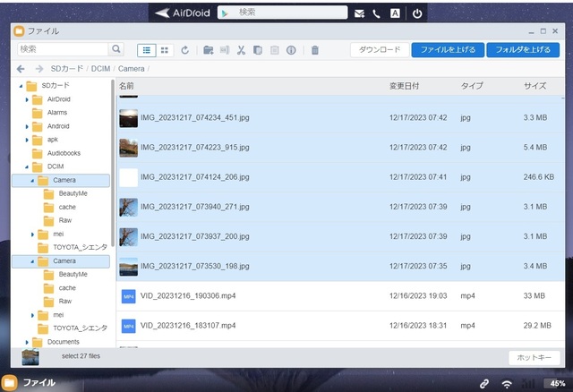573x392 pixels.
Task: Select the AirDroid folder label in tree
Action: click(58, 99)
